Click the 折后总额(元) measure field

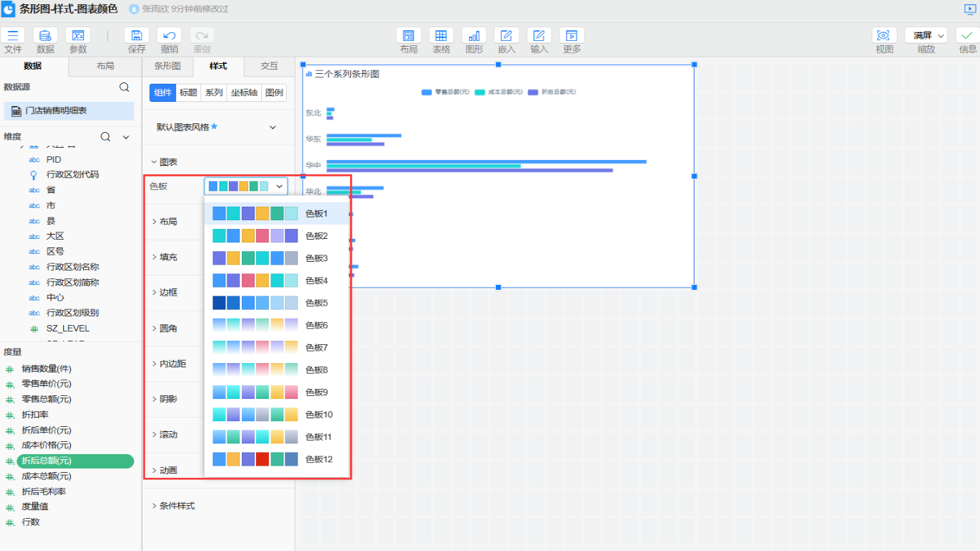tap(47, 461)
